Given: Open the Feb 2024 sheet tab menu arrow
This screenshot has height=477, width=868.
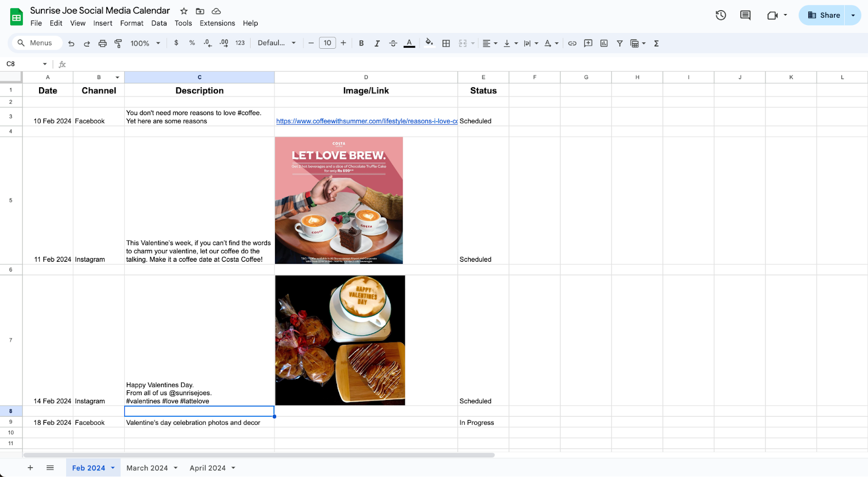Looking at the screenshot, I should click(113, 468).
